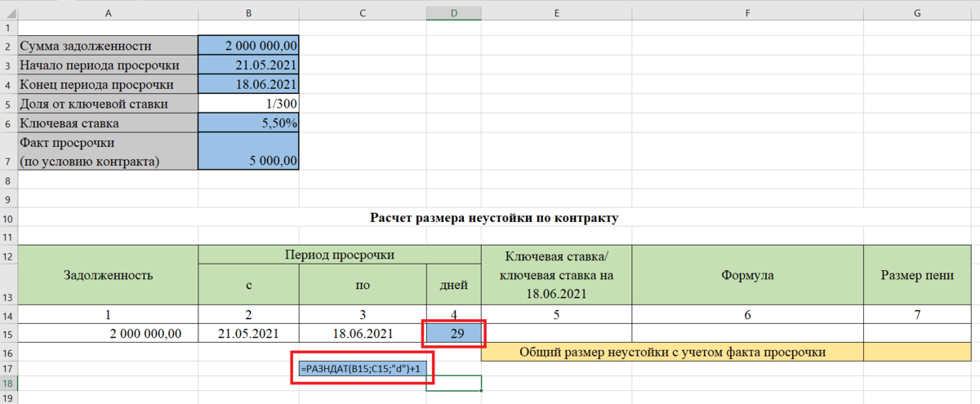Select the highlighted column D header
This screenshot has height=404, width=980.
point(453,14)
